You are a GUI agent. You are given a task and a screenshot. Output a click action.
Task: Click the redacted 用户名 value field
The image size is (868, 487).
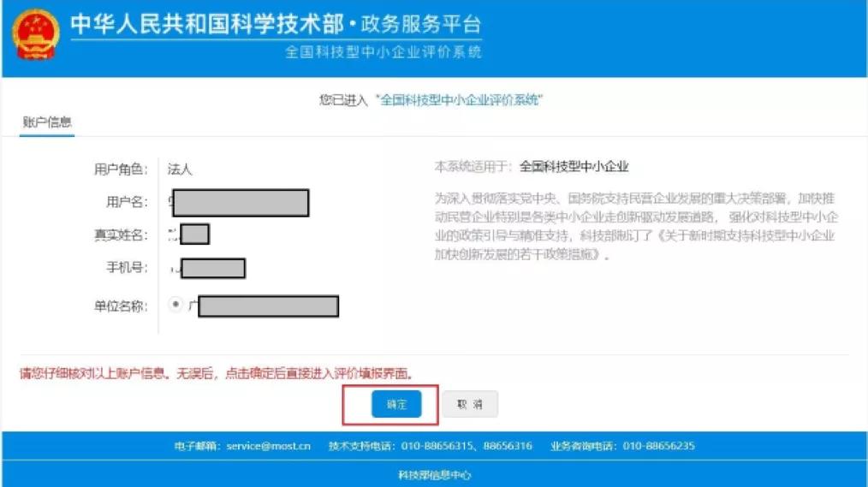[241, 203]
